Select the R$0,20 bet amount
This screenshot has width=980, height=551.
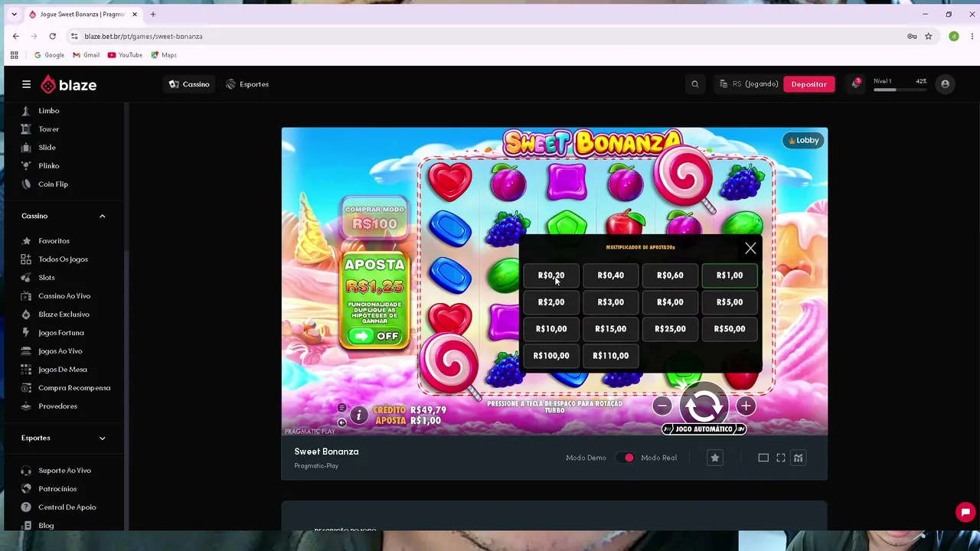click(551, 275)
